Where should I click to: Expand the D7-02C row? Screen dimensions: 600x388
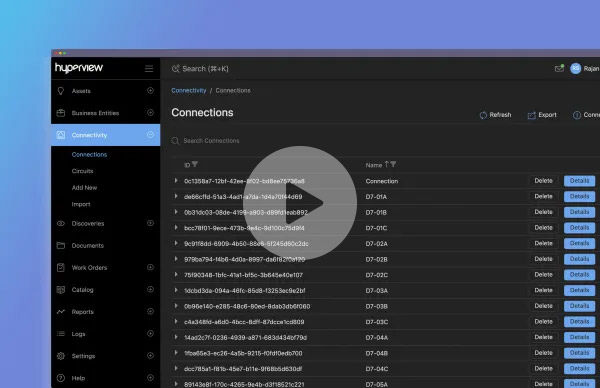(176, 275)
